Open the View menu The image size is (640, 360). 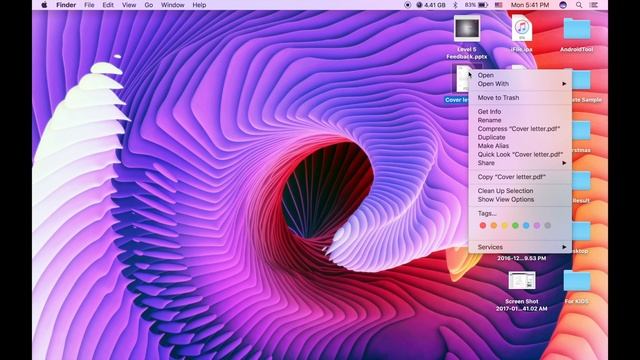[129, 5]
